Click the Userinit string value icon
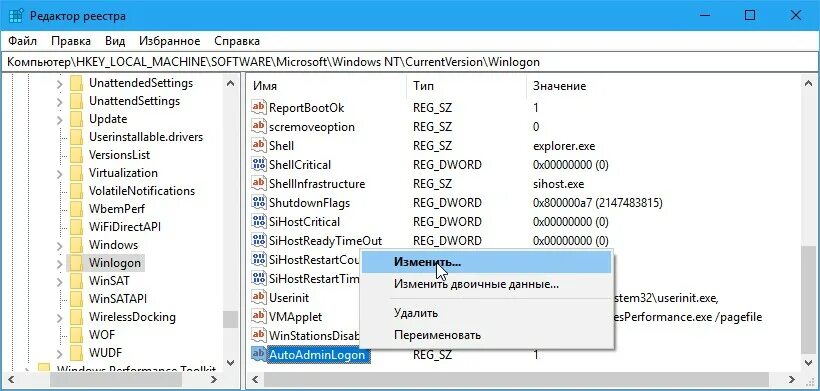820x391 pixels. tap(259, 297)
